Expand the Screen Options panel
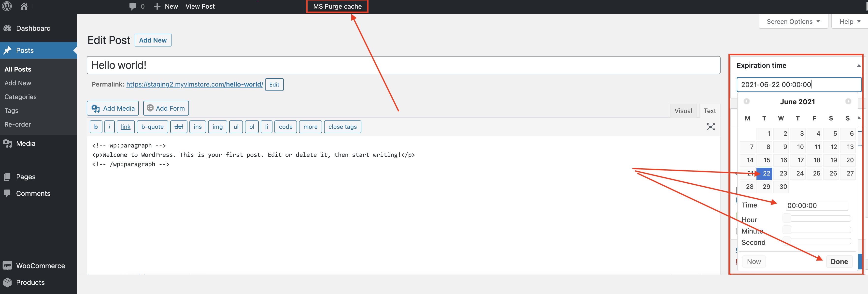Image resolution: width=868 pixels, height=294 pixels. point(793,22)
